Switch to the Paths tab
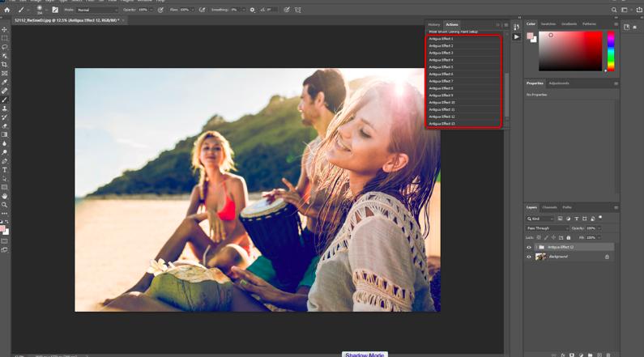 click(x=567, y=207)
